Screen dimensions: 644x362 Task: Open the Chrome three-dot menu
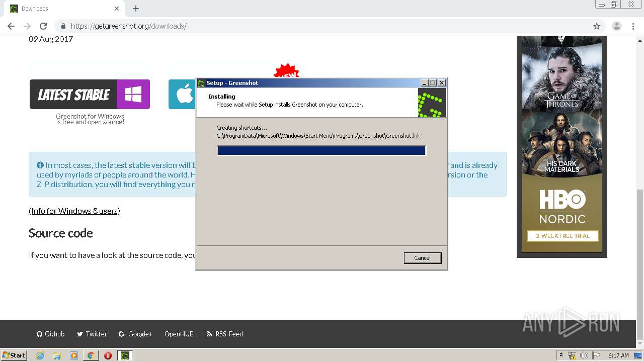[633, 26]
